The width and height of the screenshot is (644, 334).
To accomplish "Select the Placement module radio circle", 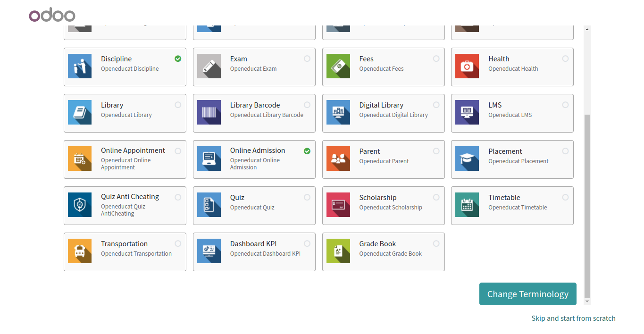I will pos(565,151).
